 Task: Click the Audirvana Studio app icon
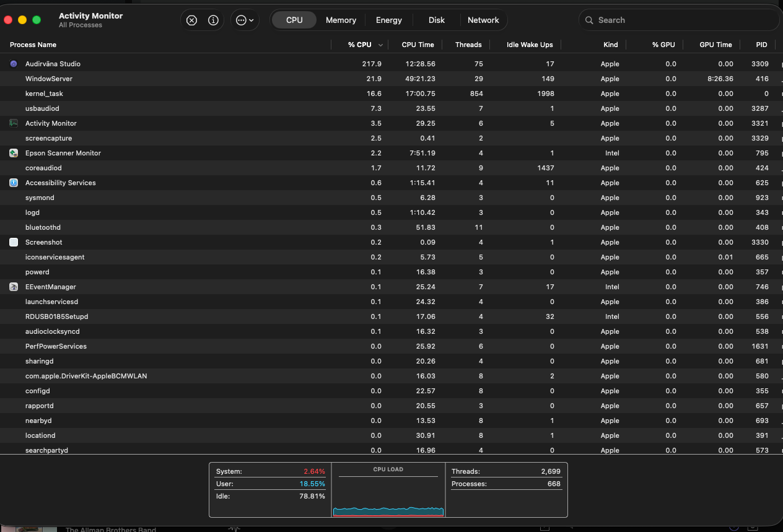(14, 64)
